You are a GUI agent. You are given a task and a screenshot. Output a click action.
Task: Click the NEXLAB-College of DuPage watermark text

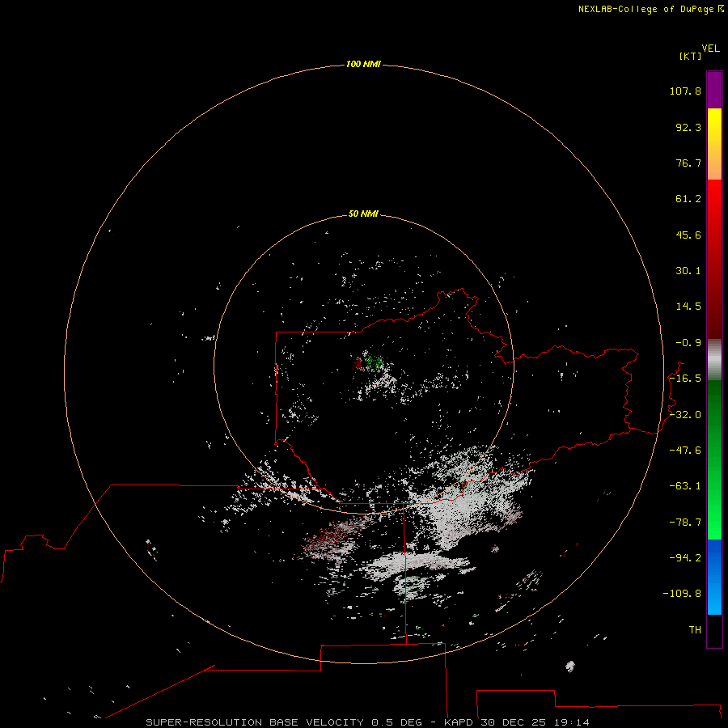click(x=650, y=9)
